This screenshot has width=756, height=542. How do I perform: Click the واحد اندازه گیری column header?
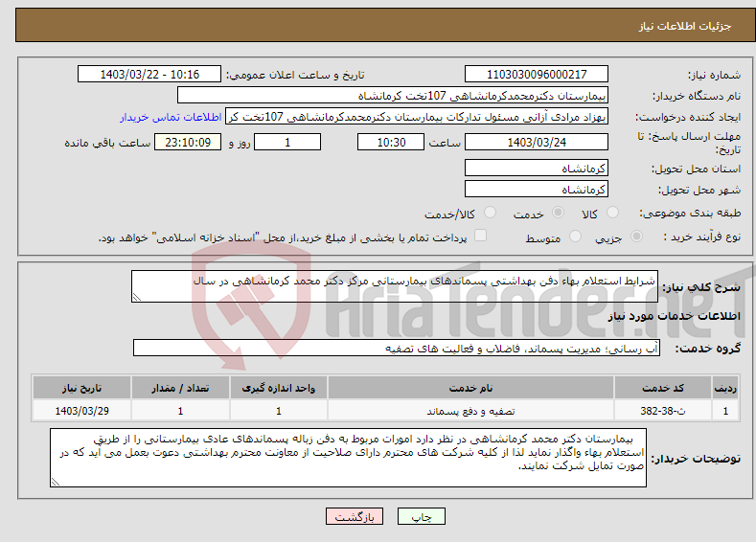pos(279,388)
